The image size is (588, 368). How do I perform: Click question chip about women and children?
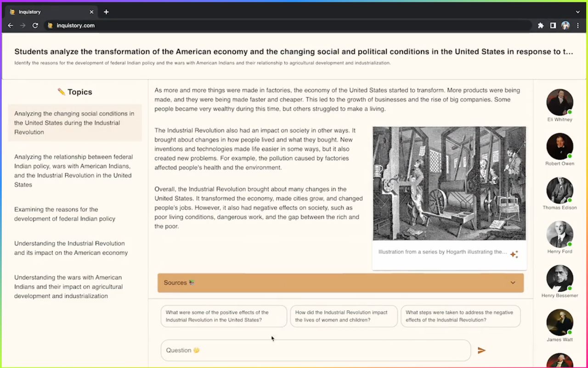(344, 316)
